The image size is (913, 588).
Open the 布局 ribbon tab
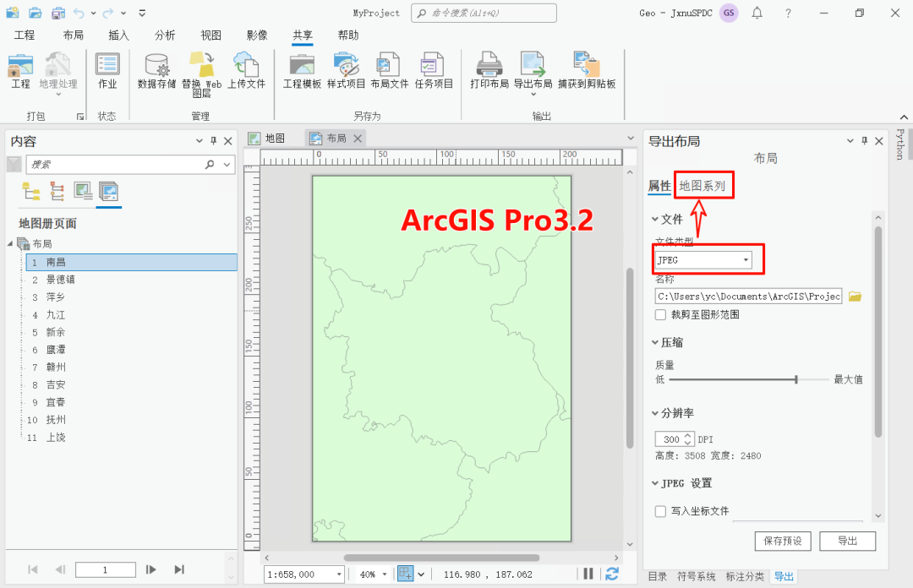pos(74,35)
